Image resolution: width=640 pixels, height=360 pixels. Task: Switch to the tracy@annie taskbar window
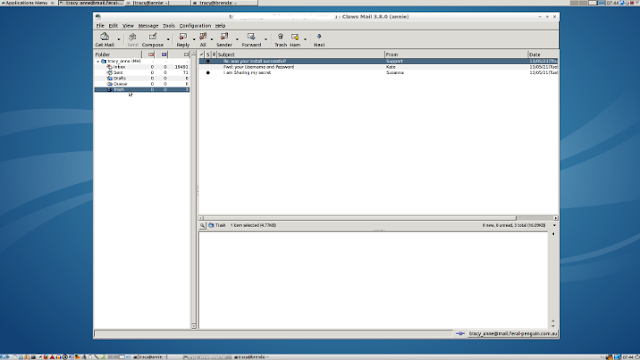159,2
